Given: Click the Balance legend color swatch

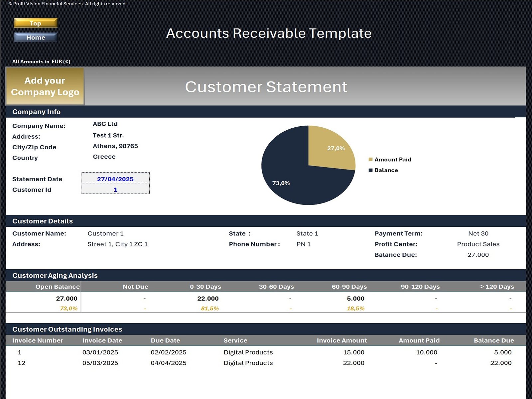Looking at the screenshot, I should (370, 170).
